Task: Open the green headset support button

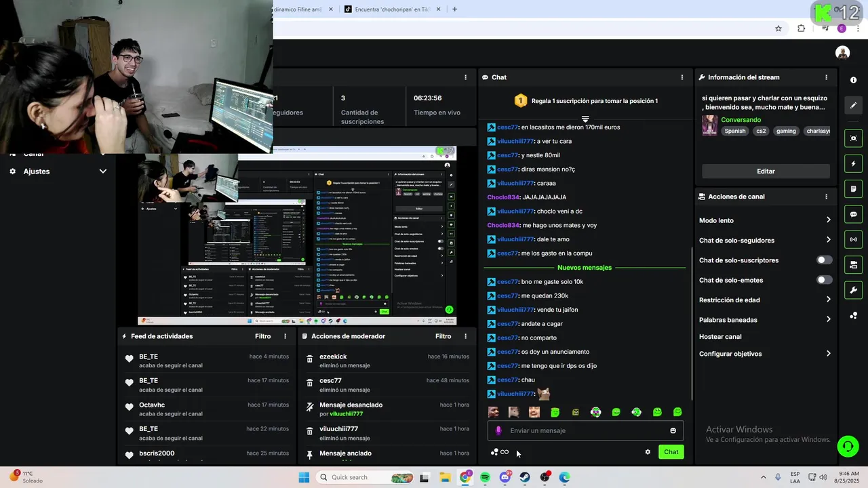Action: click(x=848, y=446)
